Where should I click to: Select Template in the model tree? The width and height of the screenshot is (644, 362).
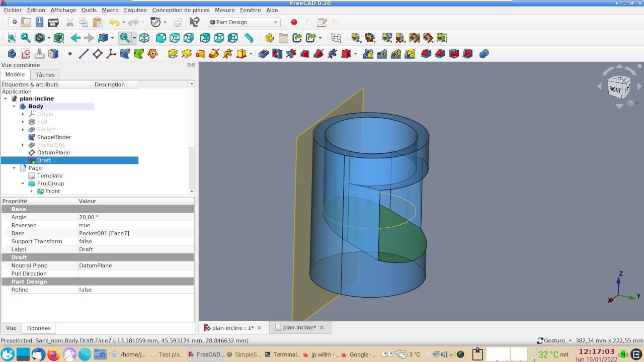49,175
